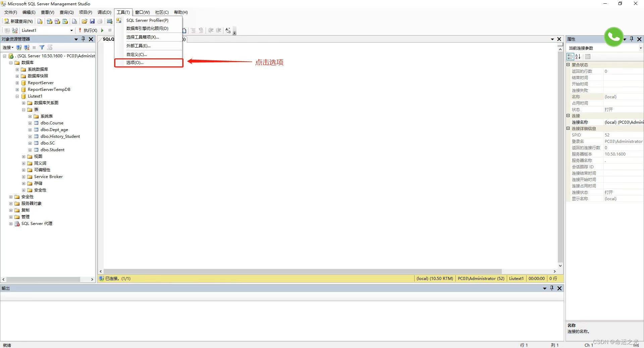This screenshot has height=348, width=644.
Task: Click the Increase Indent icon
Action: [218, 30]
